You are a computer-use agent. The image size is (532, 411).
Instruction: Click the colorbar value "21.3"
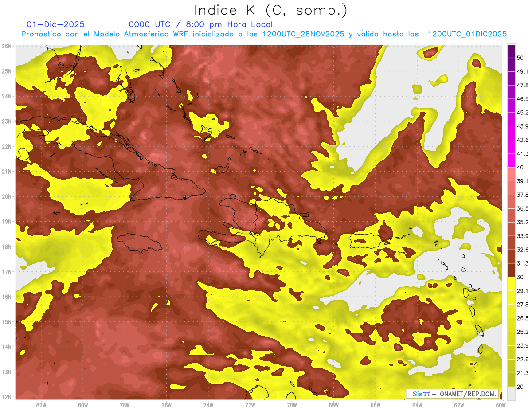click(x=523, y=373)
